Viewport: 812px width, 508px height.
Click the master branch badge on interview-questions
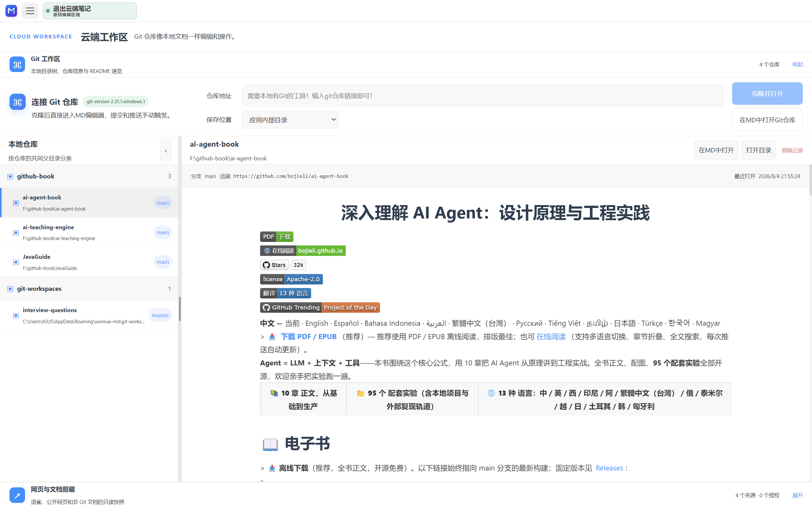[x=160, y=315]
